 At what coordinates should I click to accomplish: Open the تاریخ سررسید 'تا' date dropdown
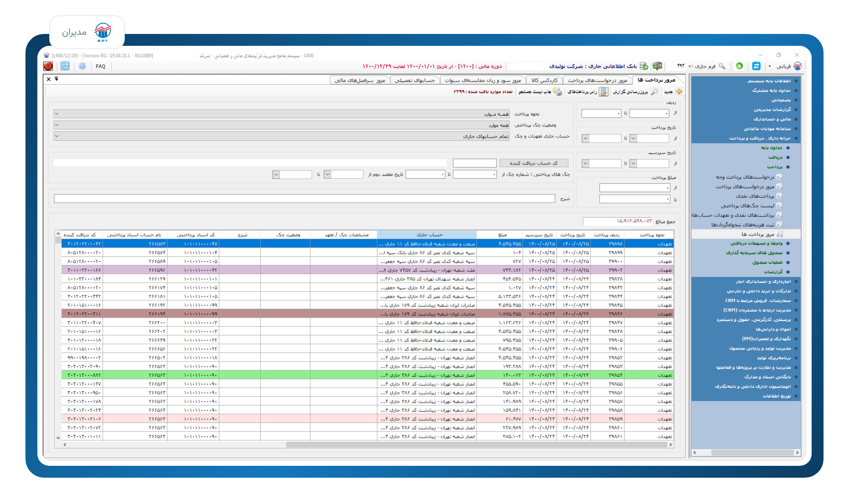(x=585, y=163)
